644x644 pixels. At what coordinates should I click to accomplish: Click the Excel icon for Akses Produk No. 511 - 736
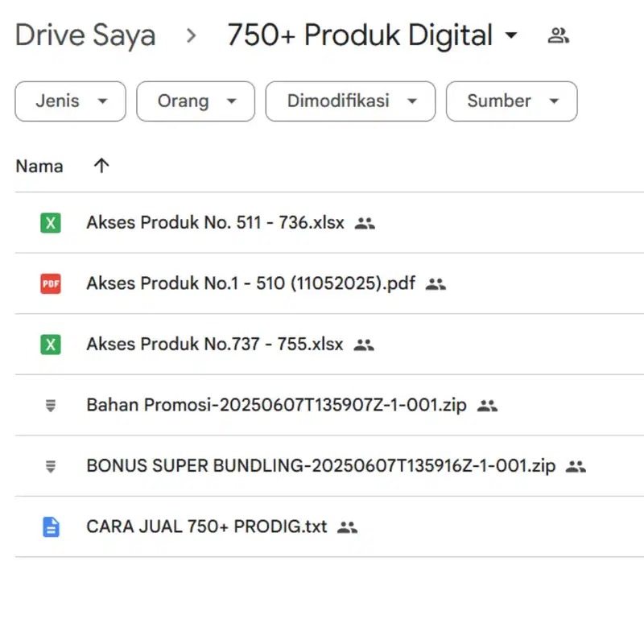pyautogui.click(x=51, y=223)
